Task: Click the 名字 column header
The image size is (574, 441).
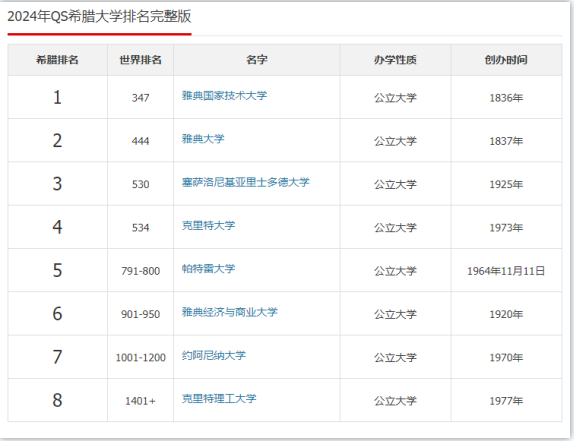Action: [x=257, y=60]
